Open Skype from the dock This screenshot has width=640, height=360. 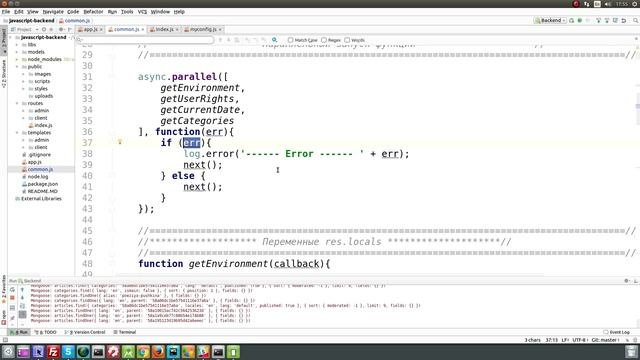68,351
